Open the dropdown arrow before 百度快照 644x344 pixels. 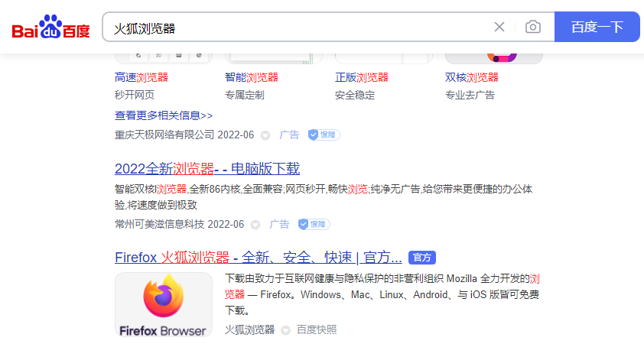point(285,330)
